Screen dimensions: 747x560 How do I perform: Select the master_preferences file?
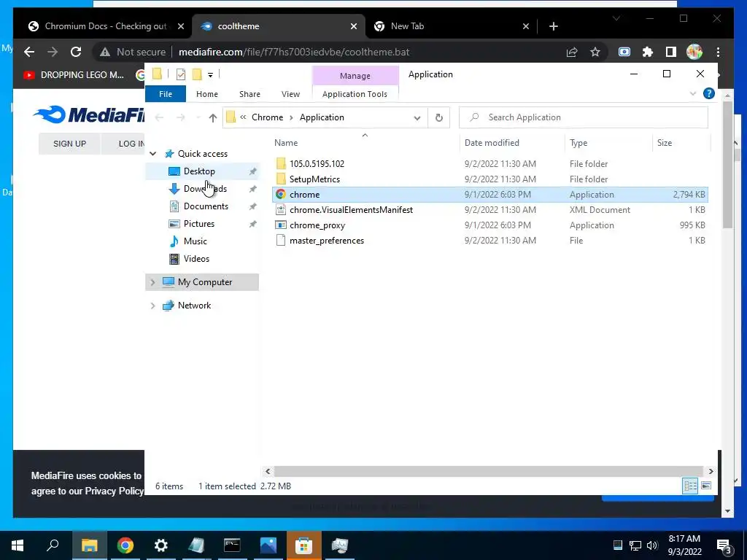(x=489, y=241)
